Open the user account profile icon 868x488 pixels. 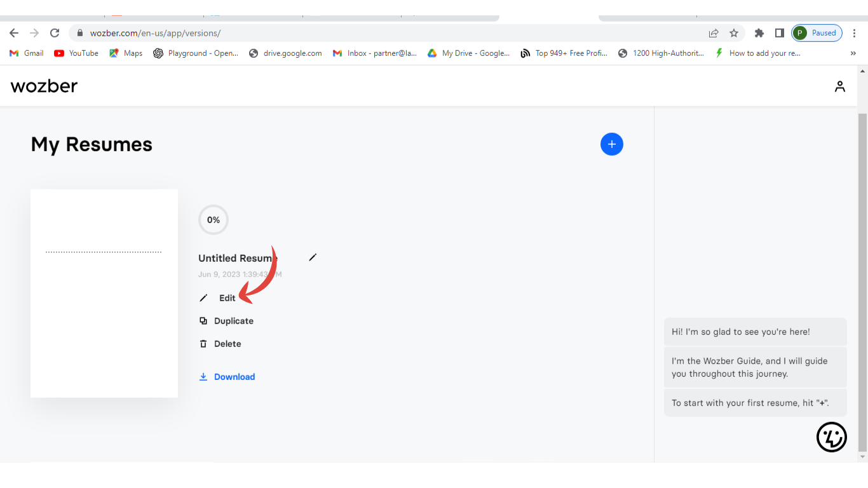pyautogui.click(x=839, y=86)
